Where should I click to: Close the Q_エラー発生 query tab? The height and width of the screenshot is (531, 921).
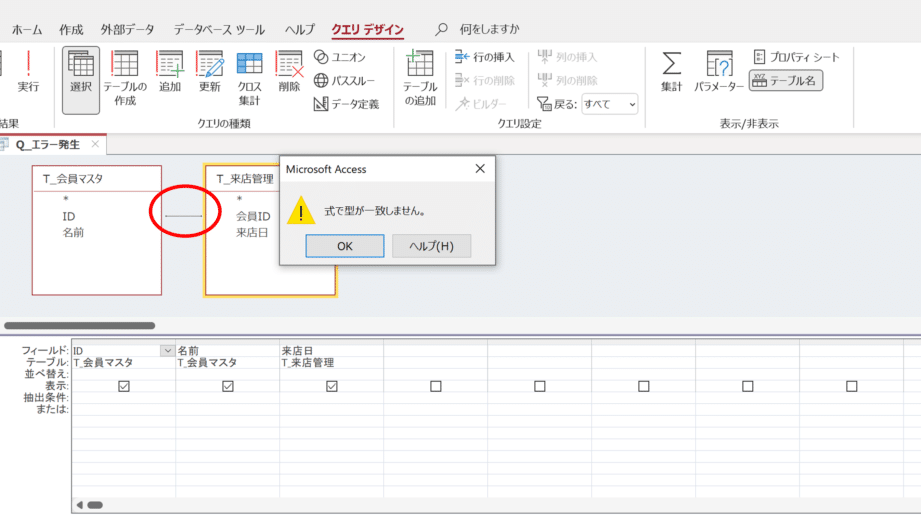click(x=96, y=145)
